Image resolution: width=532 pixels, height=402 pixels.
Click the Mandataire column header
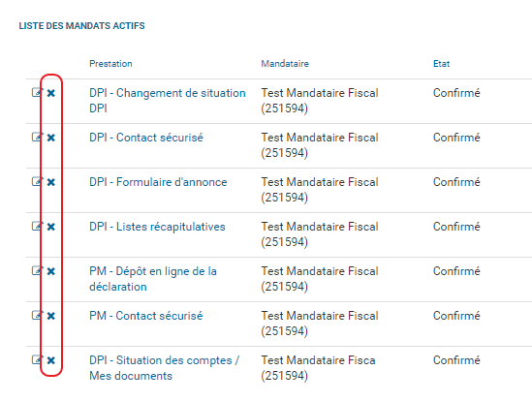pos(285,64)
